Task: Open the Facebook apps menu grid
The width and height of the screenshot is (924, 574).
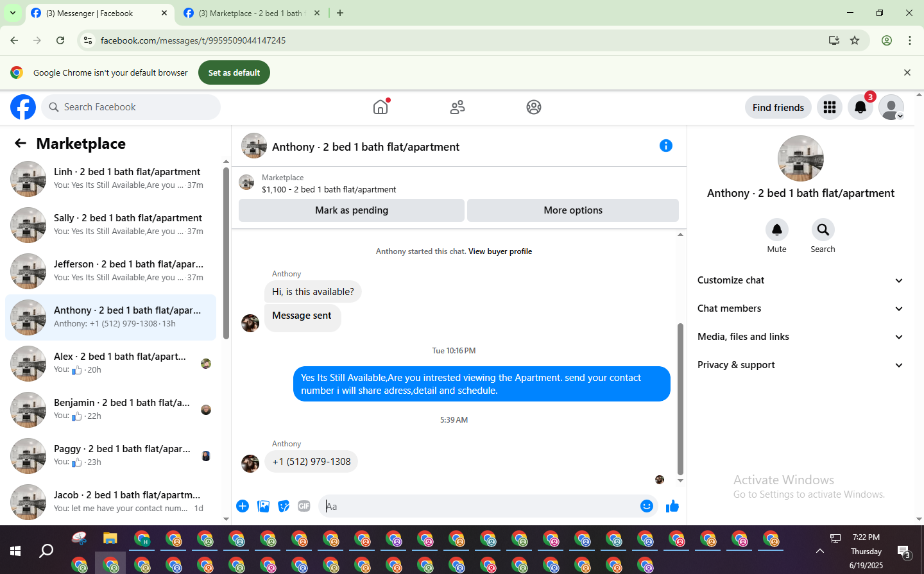Action: coord(830,107)
